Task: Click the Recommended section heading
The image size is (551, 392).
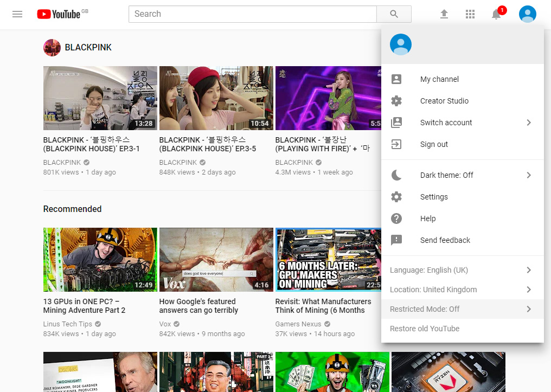Action: [x=72, y=209]
